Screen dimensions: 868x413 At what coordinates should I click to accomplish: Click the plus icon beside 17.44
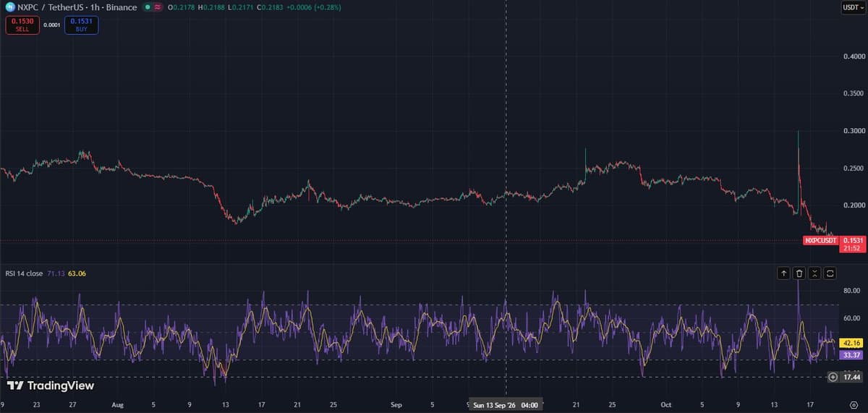click(833, 377)
